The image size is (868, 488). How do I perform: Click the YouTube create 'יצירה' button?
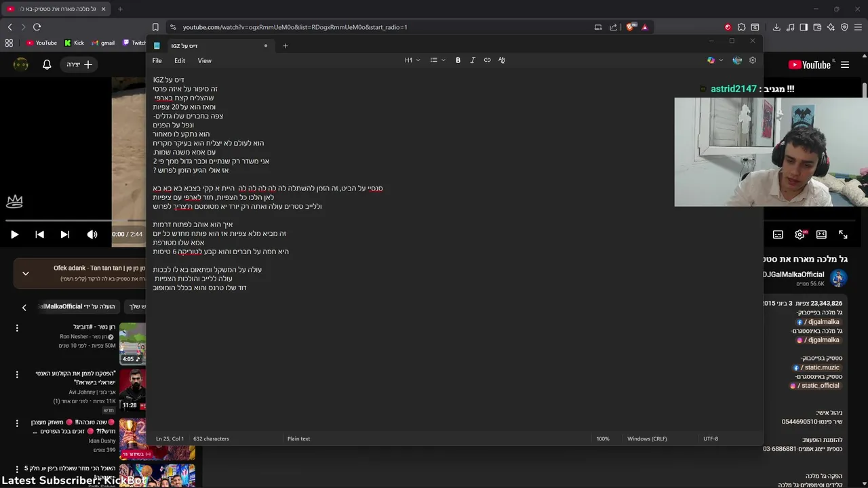(x=79, y=64)
